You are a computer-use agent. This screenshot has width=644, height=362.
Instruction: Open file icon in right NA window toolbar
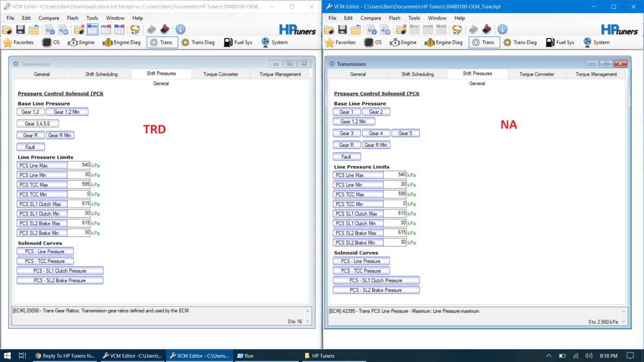tap(330, 30)
